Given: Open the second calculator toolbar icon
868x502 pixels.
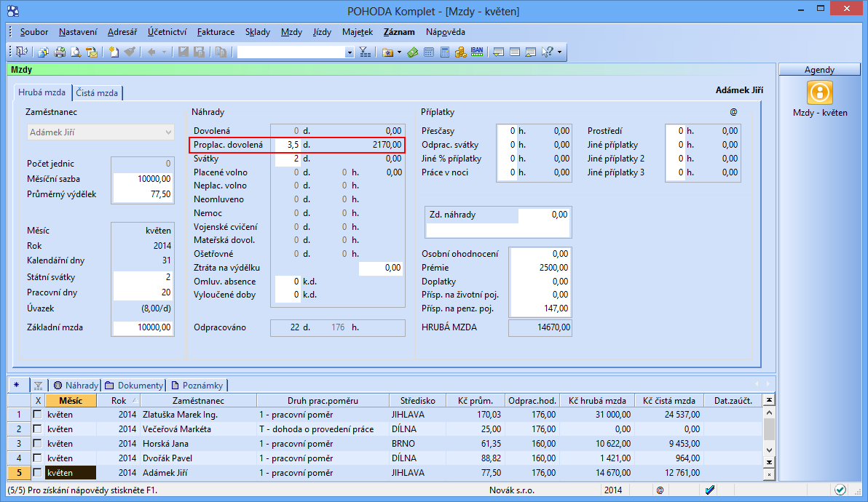Looking at the screenshot, I should pos(444,52).
